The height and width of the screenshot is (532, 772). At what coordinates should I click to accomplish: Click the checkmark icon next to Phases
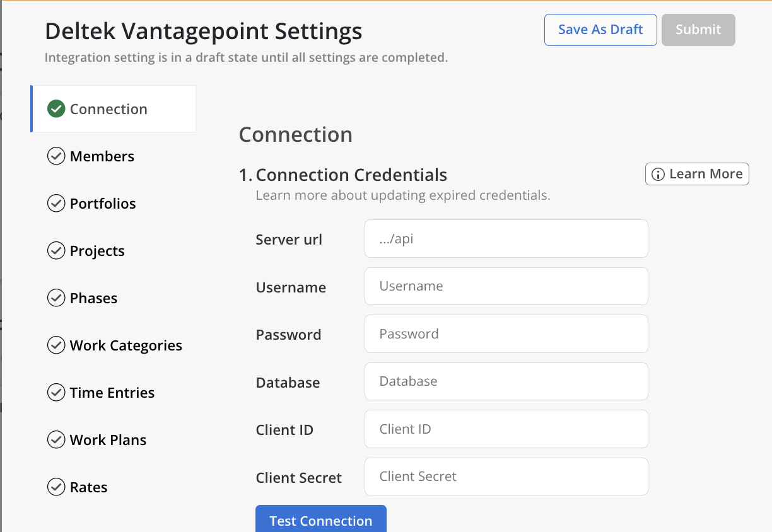click(x=56, y=298)
